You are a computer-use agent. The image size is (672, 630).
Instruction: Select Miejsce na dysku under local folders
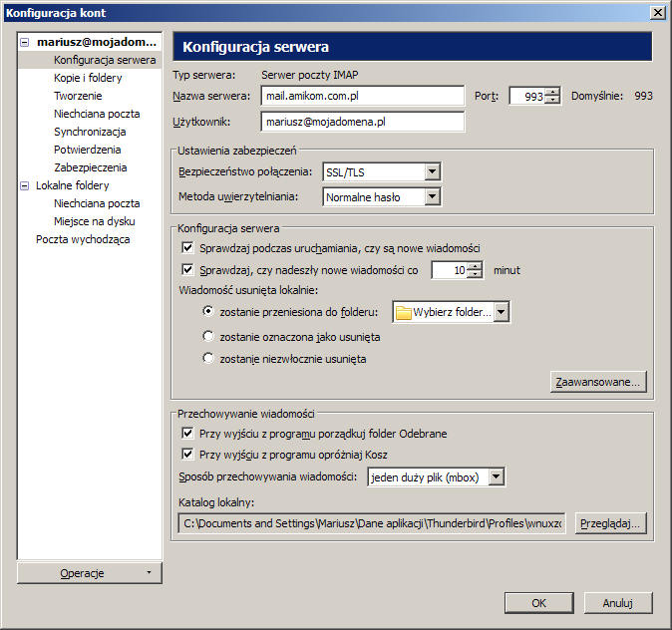coord(94,221)
